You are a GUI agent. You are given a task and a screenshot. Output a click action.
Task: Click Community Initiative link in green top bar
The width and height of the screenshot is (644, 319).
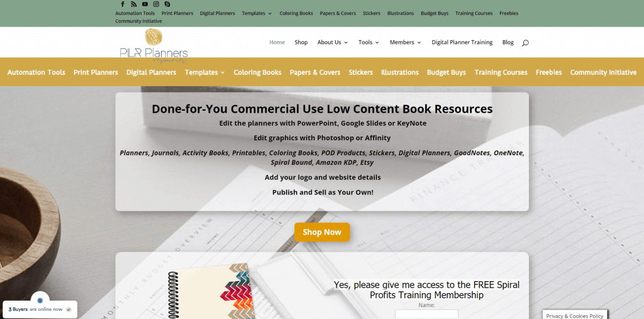coord(139,21)
